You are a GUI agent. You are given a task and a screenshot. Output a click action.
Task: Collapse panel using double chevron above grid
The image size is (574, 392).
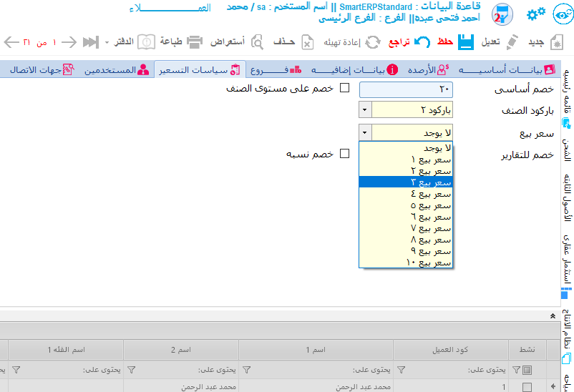point(552,315)
